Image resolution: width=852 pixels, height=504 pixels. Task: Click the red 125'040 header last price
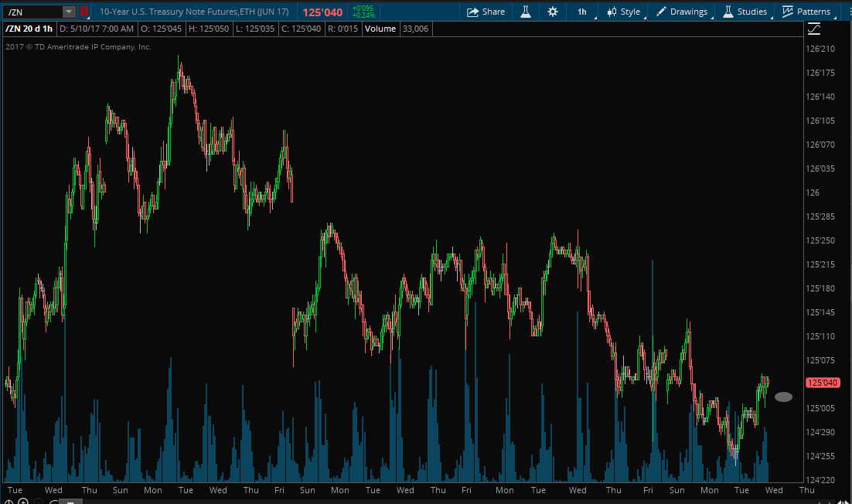pos(322,12)
